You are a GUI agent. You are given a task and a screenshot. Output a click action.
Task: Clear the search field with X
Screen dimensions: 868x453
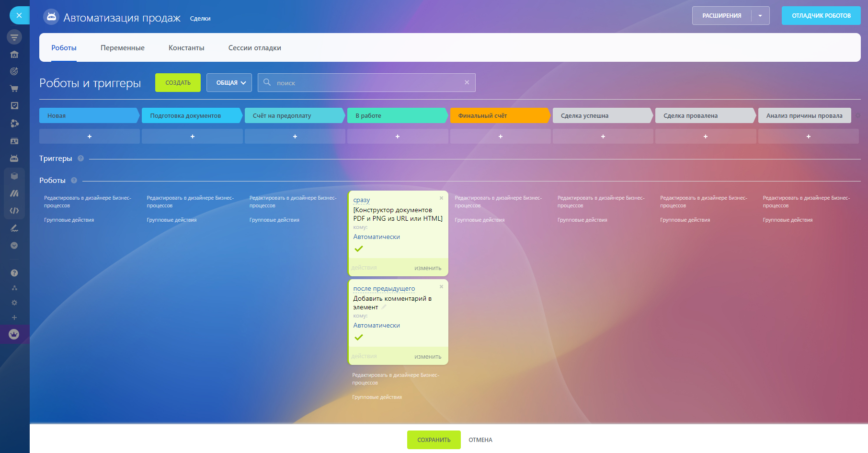[467, 82]
